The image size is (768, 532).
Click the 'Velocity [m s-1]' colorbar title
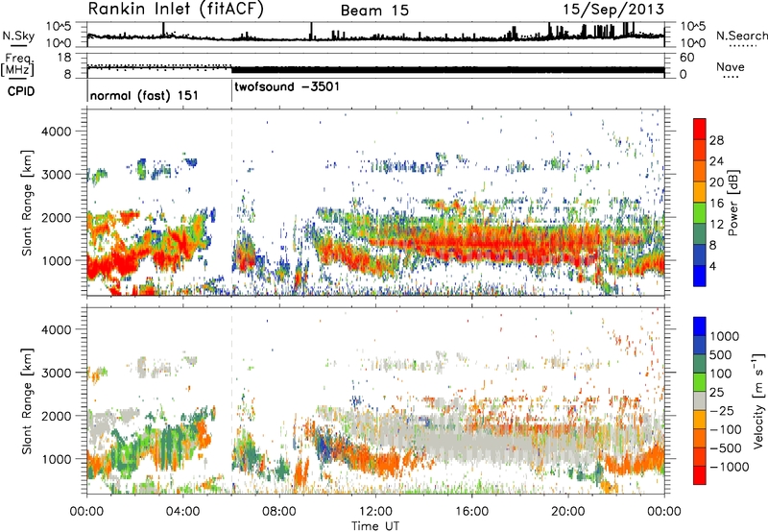click(758, 400)
